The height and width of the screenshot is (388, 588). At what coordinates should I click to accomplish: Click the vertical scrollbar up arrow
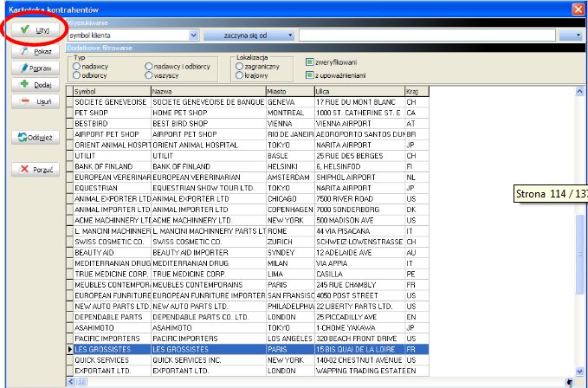[x=579, y=91]
